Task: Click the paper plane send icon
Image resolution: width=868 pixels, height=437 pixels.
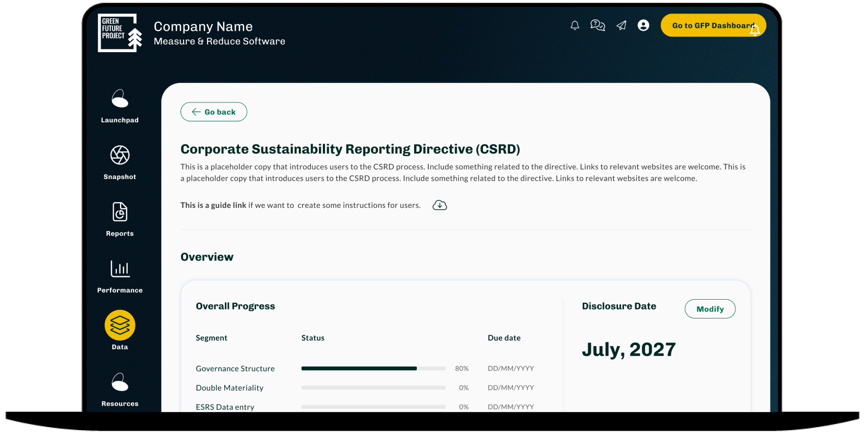Action: pyautogui.click(x=621, y=25)
